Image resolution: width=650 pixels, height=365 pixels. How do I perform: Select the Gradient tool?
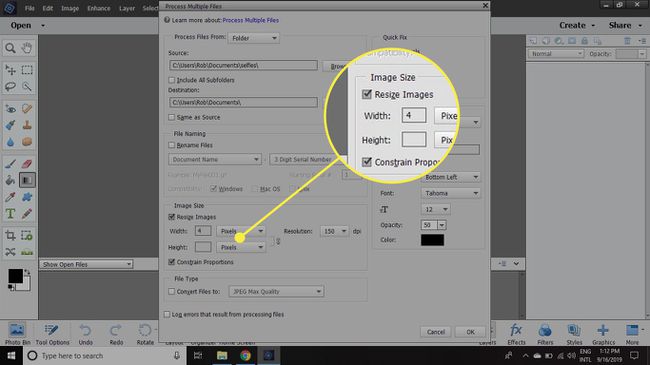(x=27, y=180)
